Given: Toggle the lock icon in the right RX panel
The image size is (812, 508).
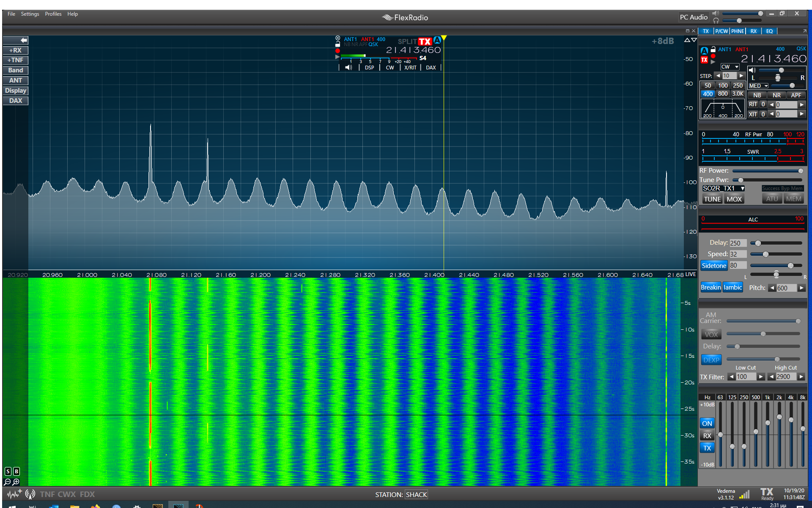Looking at the screenshot, I should (x=713, y=49).
